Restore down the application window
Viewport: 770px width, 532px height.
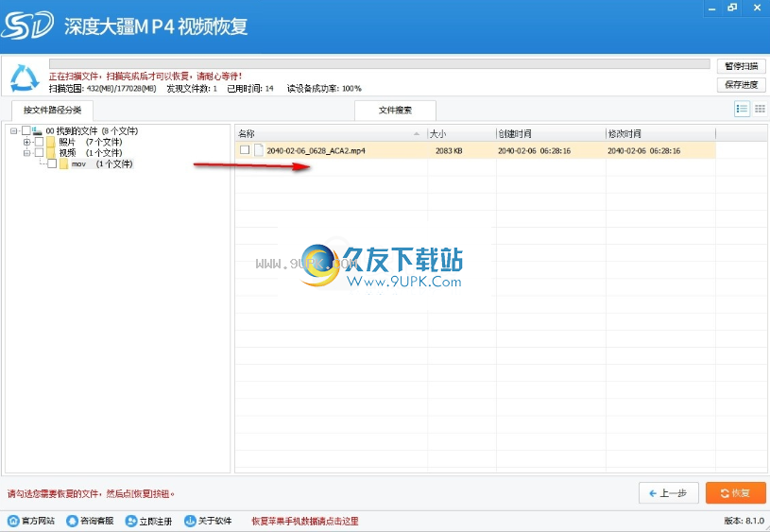point(732,8)
